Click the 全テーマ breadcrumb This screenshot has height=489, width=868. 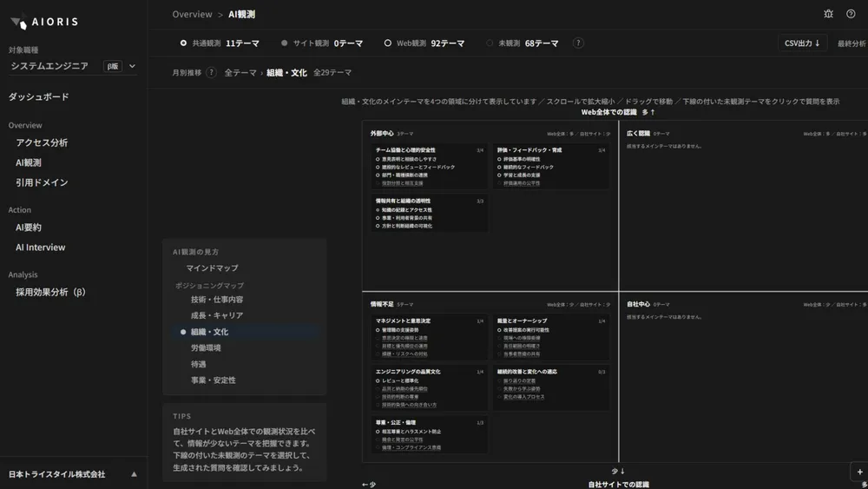point(240,73)
